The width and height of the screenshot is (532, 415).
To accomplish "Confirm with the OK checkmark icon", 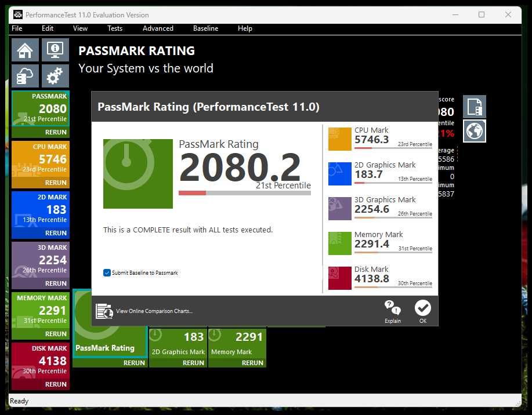I will (423, 308).
